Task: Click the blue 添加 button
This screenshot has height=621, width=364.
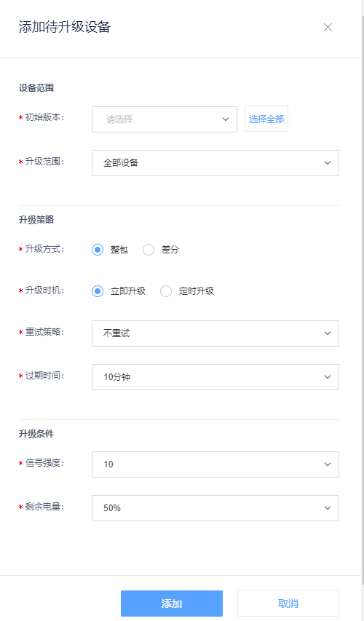Action: click(172, 604)
